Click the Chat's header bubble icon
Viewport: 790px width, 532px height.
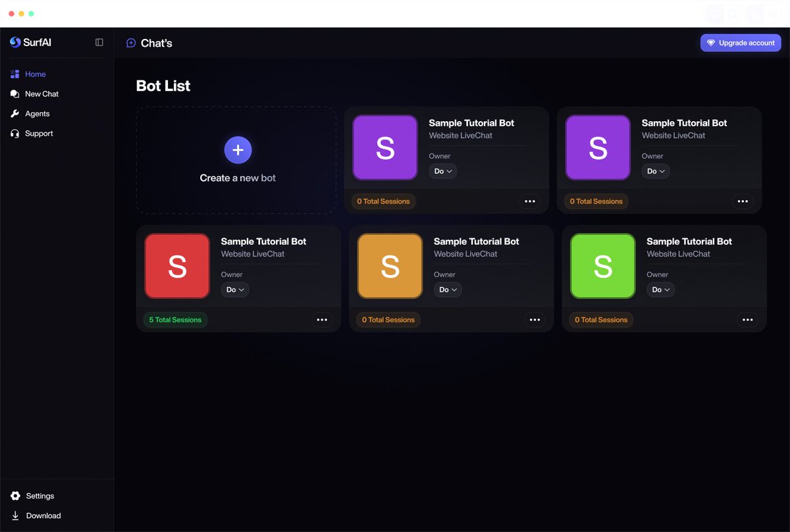[131, 43]
